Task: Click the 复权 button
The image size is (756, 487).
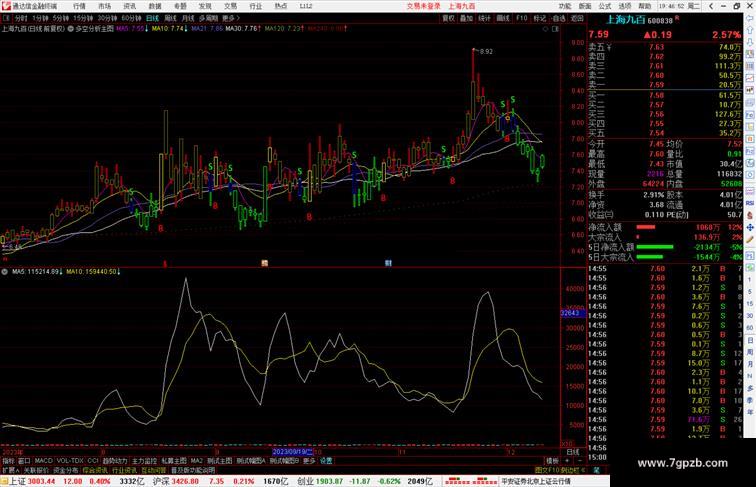Action: pos(448,18)
